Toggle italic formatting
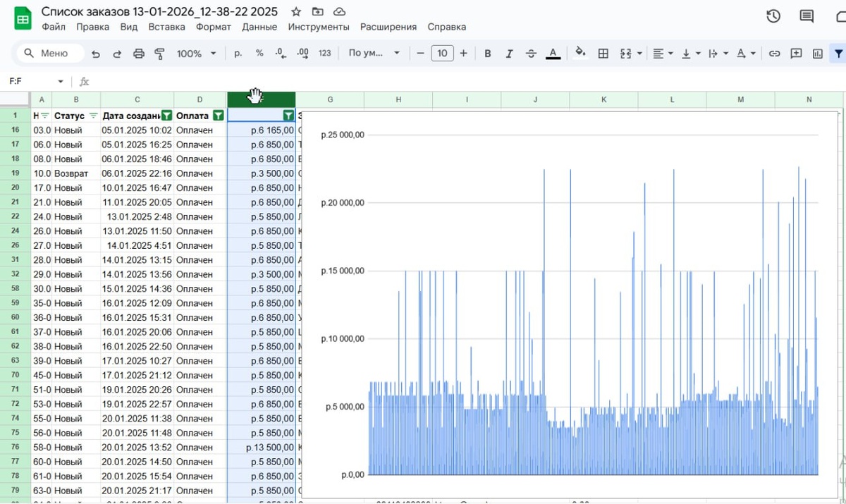The width and height of the screenshot is (846, 504). [x=509, y=54]
